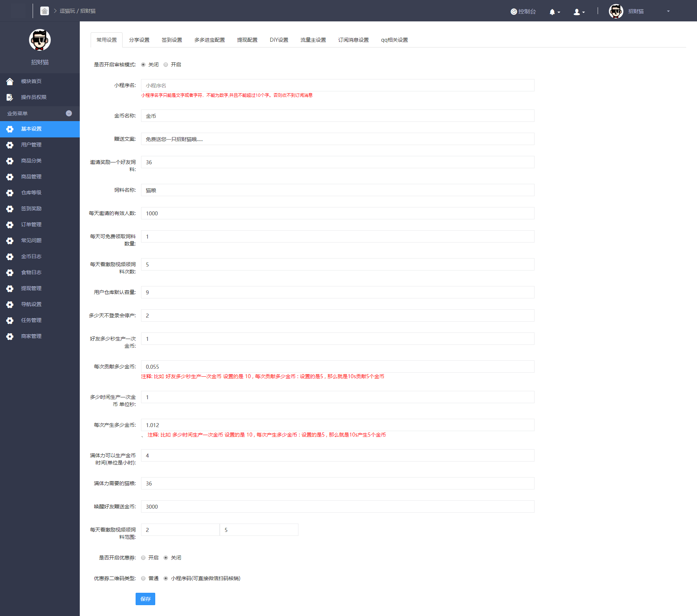Click the gear icon beside 导航设置
Screen dimensions: 697x616
10,305
